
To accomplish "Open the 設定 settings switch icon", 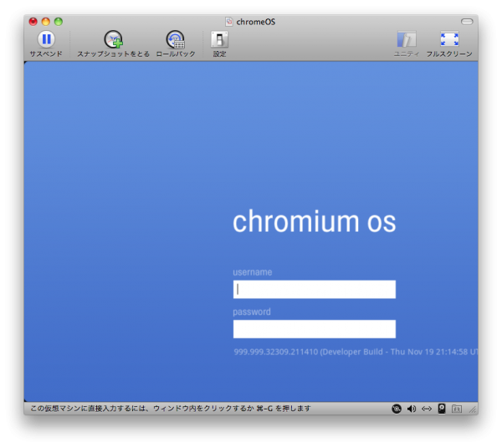I will [x=219, y=39].
